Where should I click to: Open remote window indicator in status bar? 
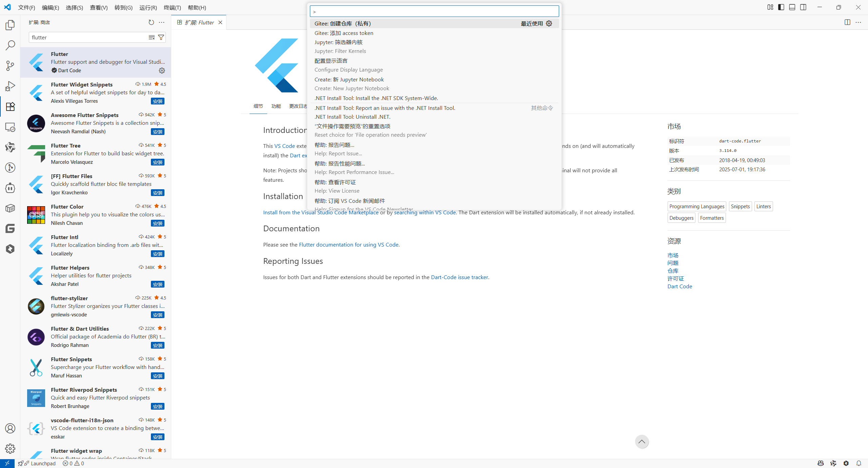[x=7, y=463]
